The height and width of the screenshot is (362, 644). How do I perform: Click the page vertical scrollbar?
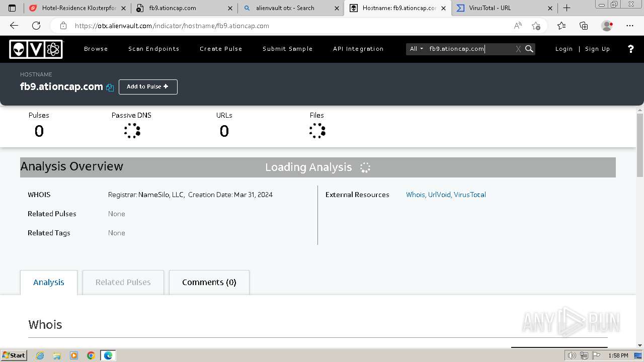tap(640, 145)
